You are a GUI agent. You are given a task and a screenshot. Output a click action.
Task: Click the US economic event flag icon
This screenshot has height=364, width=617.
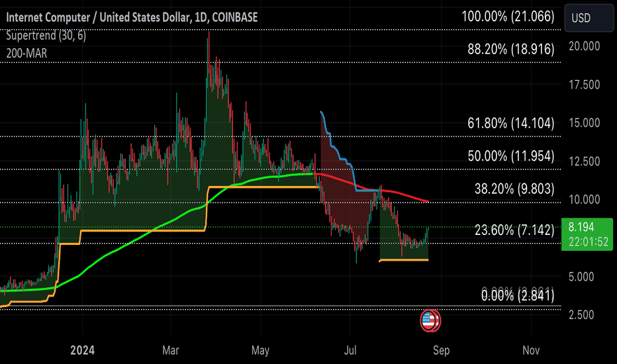tap(430, 321)
